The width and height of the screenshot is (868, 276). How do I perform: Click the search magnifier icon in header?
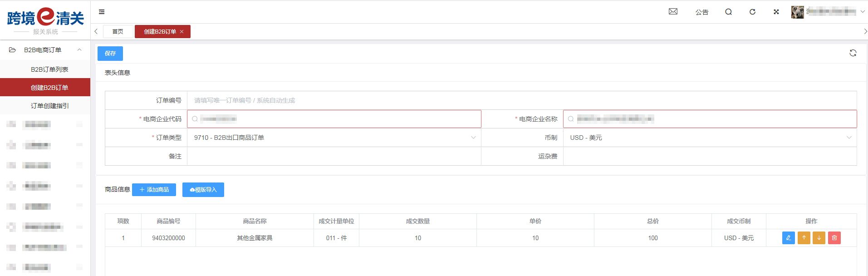728,12
